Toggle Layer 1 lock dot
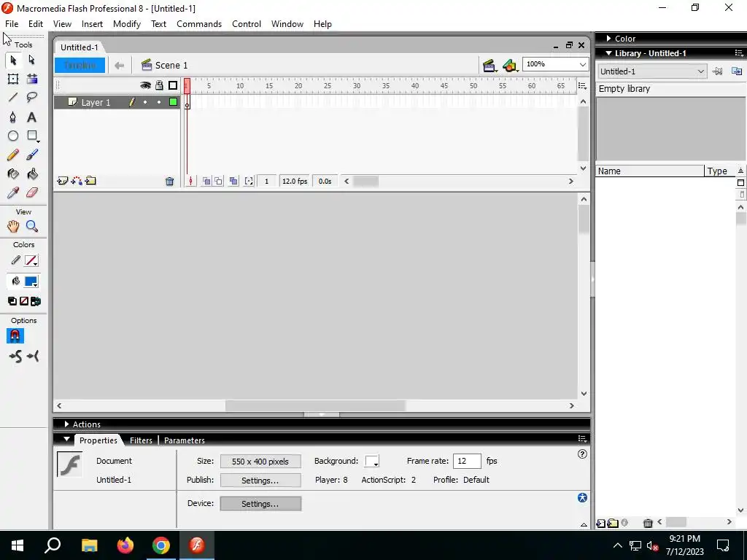The height and width of the screenshot is (560, 747). [159, 102]
